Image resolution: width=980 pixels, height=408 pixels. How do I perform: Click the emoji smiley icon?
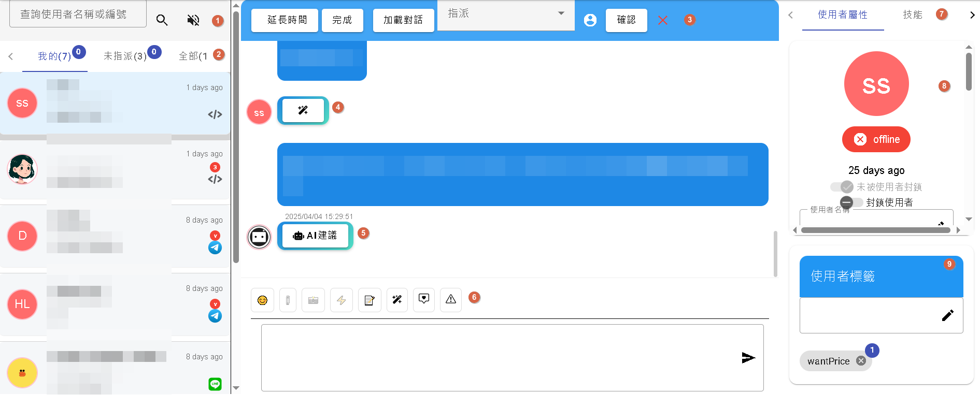click(x=262, y=300)
